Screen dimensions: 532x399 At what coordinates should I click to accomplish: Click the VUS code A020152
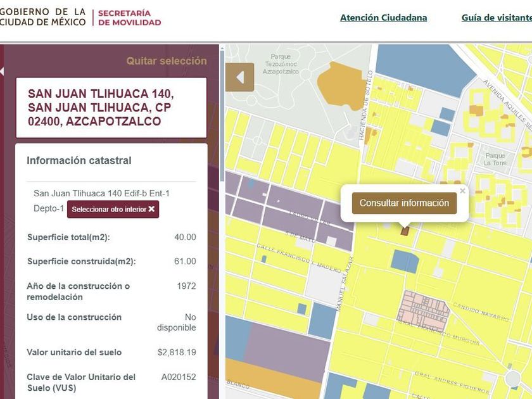tap(179, 377)
